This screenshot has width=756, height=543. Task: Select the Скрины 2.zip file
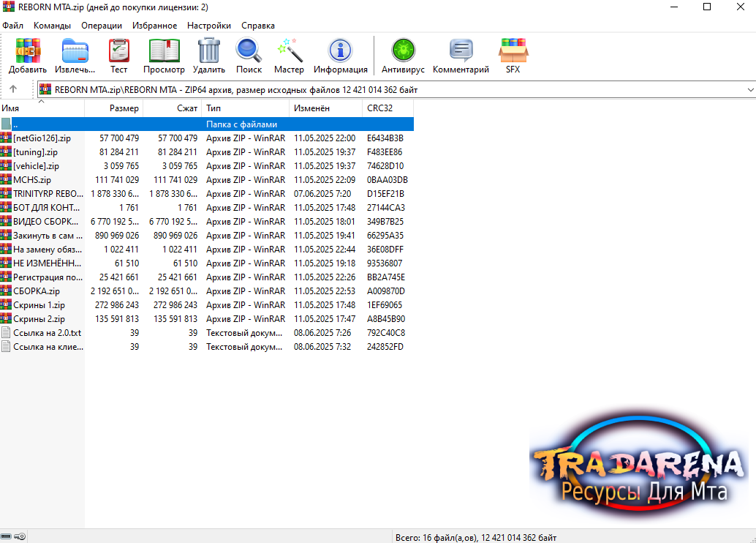(39, 319)
